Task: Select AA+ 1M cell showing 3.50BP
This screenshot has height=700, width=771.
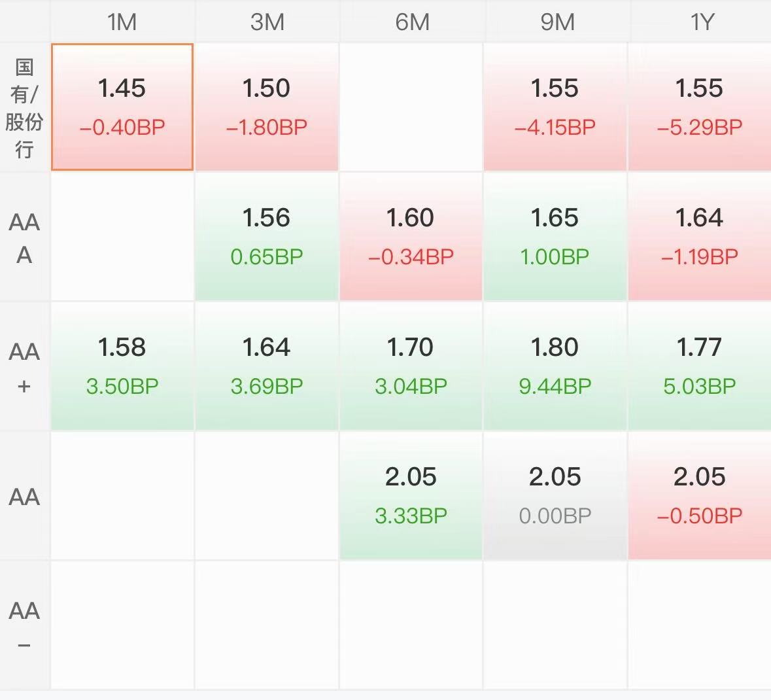Action: [x=122, y=366]
